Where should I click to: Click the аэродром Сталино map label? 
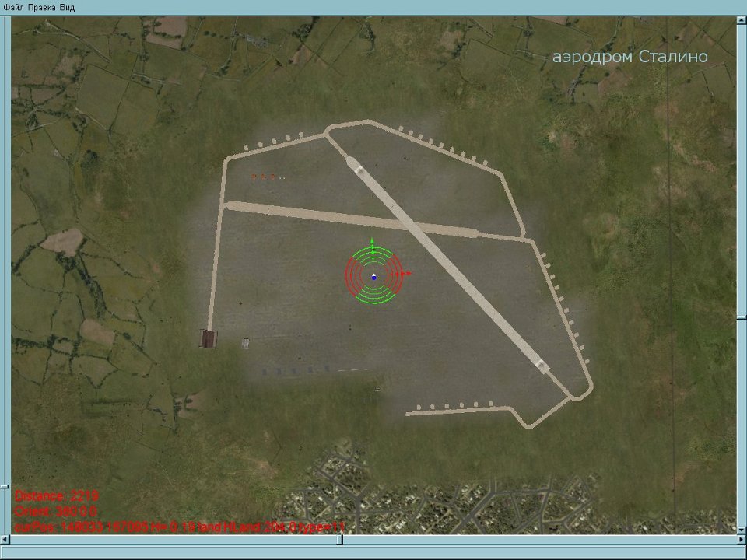click(x=630, y=57)
